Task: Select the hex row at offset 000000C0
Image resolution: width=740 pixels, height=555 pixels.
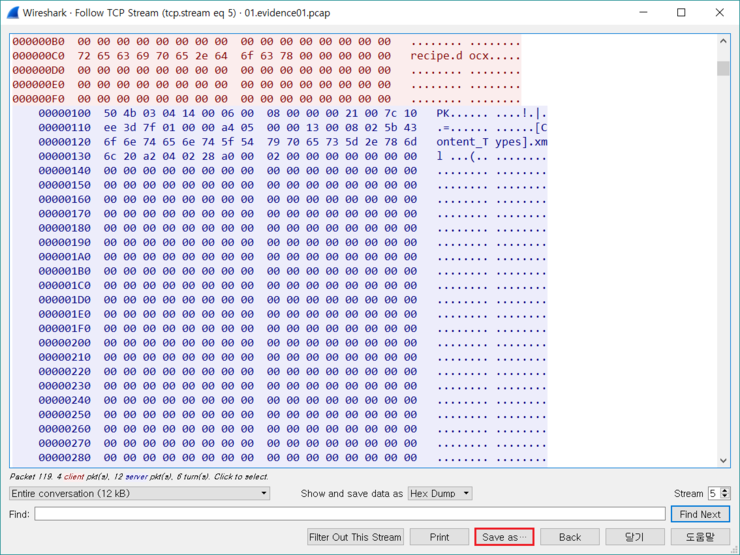Action: pyautogui.click(x=266, y=56)
